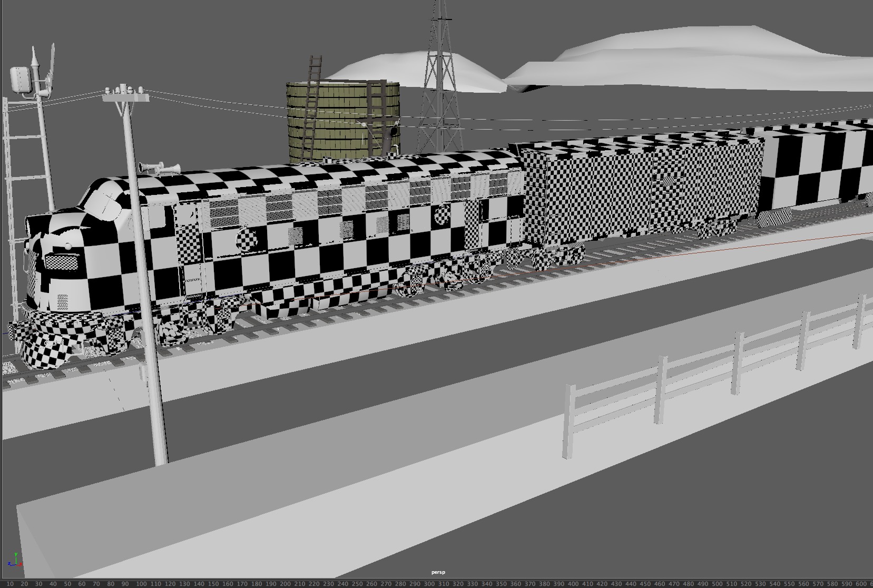
Task: Click the round porthole on the locomotive side
Action: coord(247,240)
